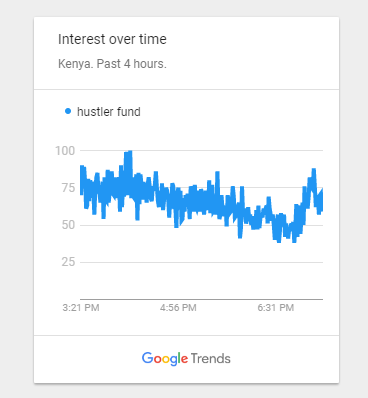This screenshot has height=398, width=368.
Task: Click the chart line at far-right end
Action: click(321, 200)
